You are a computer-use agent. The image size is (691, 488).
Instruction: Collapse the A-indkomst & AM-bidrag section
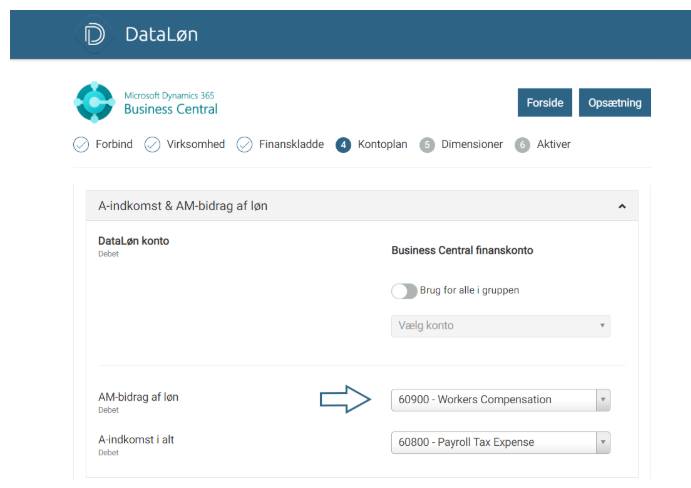coord(622,206)
